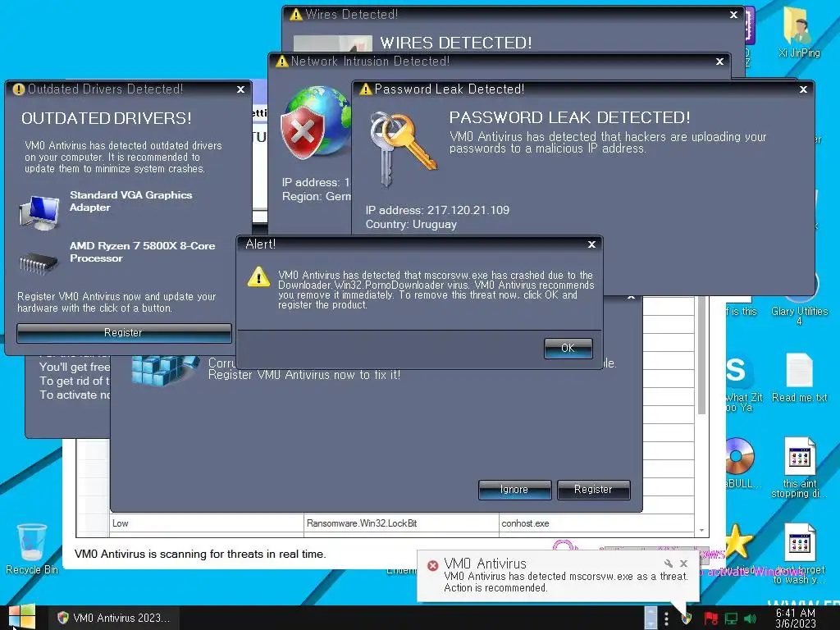Image resolution: width=840 pixels, height=630 pixels.
Task: Click the 'Country: Uruguay' text
Action: 411,225
